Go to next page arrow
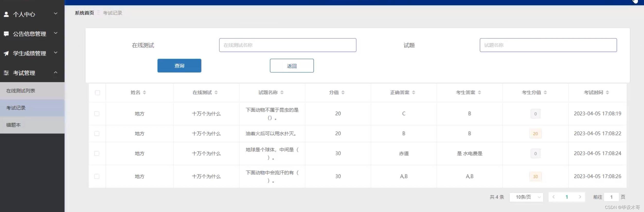The width and height of the screenshot is (644, 212). 580,197
